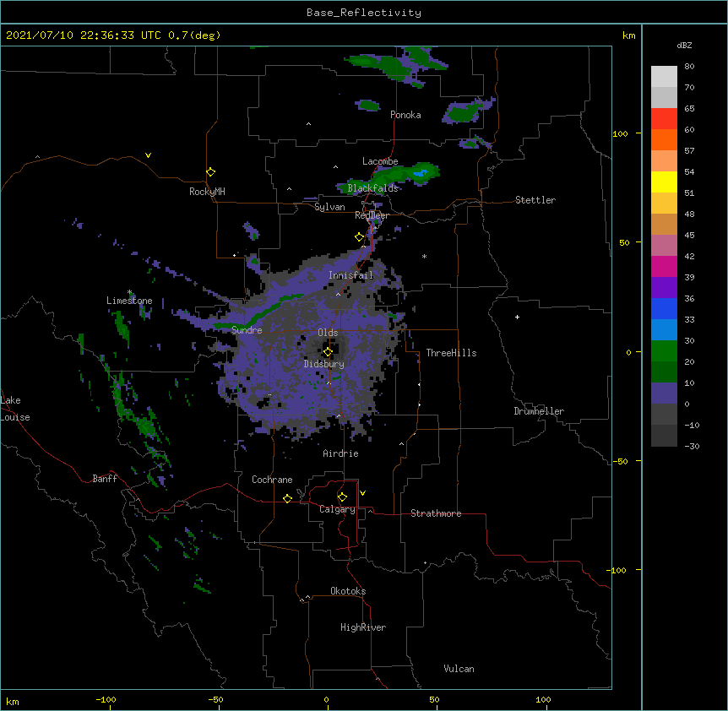Viewport: 728px width, 711px height.
Task: Click the yellow diamond marker above the Calgary label
Action: click(x=342, y=497)
